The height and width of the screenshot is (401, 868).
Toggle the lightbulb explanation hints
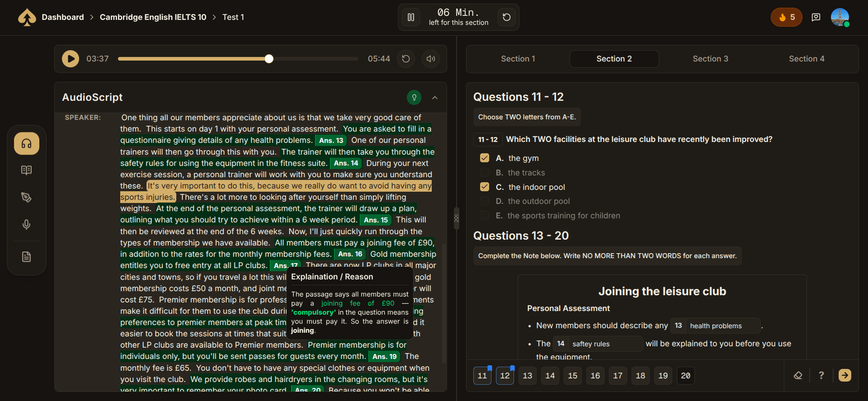point(414,97)
